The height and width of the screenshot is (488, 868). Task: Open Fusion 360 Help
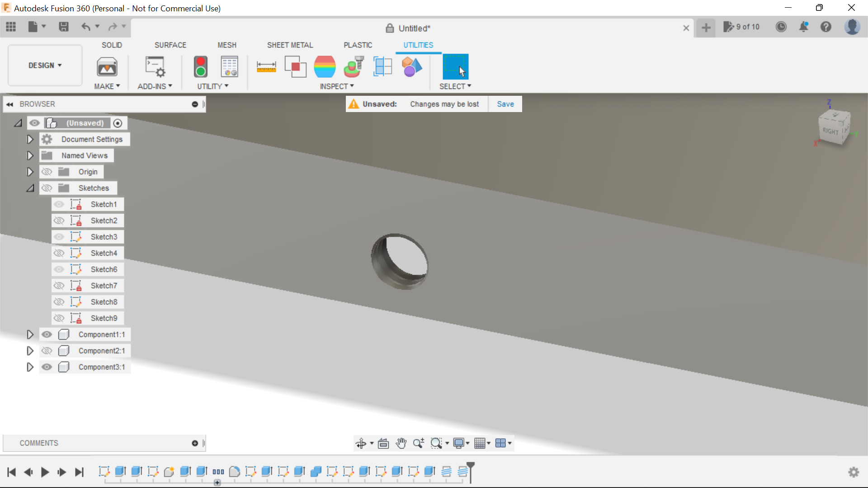[826, 27]
